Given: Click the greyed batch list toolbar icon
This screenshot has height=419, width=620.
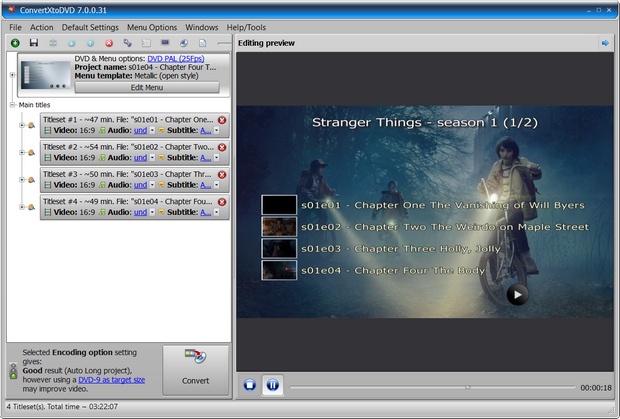Looking at the screenshot, I should [x=146, y=43].
